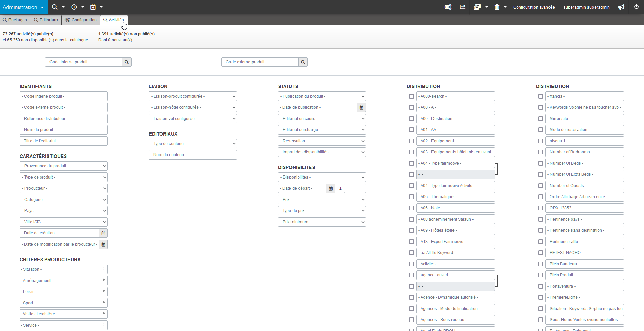Click the Configuration avancée link
Viewport: 644px width, 331px height.
coord(534,7)
